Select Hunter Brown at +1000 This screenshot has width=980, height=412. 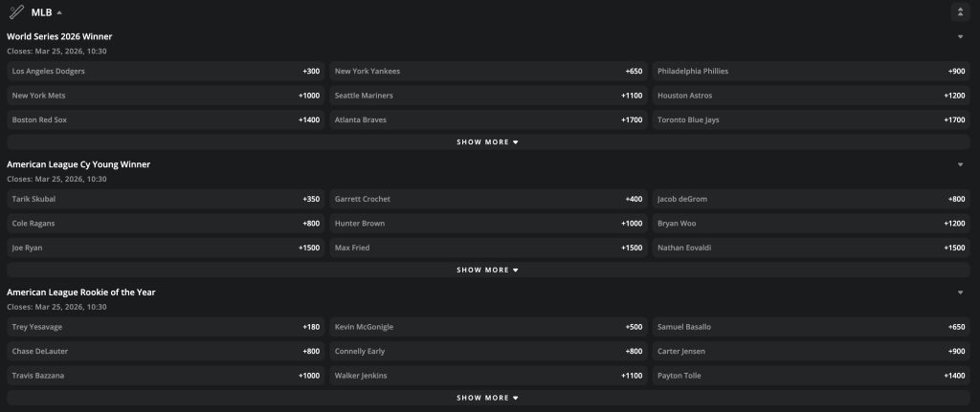(488, 224)
